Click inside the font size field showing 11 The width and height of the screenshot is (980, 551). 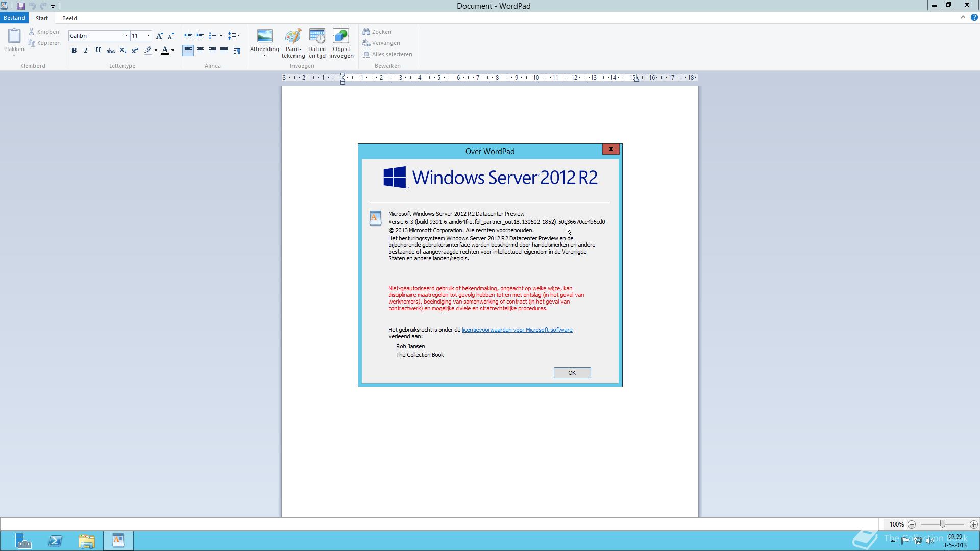point(138,36)
